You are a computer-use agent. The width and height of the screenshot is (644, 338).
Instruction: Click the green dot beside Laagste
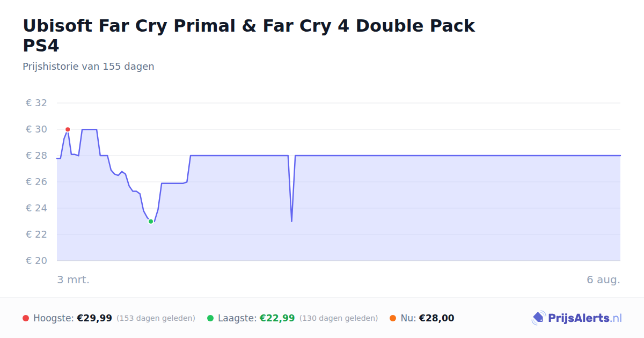coord(210,318)
